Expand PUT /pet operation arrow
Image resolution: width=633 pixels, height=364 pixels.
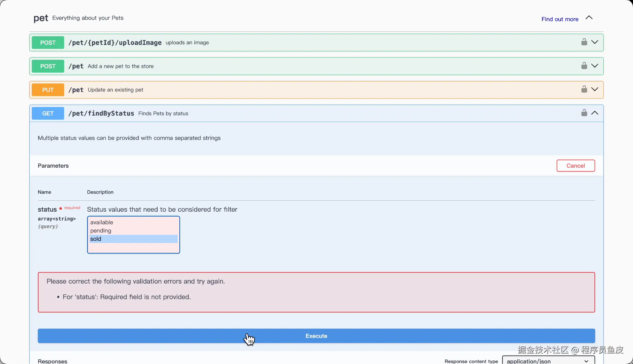point(594,89)
